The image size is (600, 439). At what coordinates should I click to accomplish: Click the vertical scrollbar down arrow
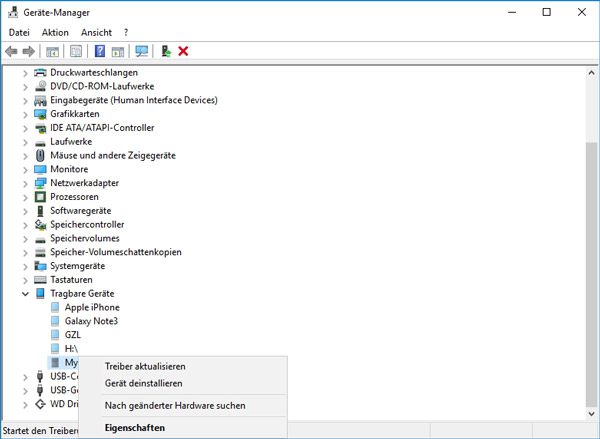tap(591, 413)
